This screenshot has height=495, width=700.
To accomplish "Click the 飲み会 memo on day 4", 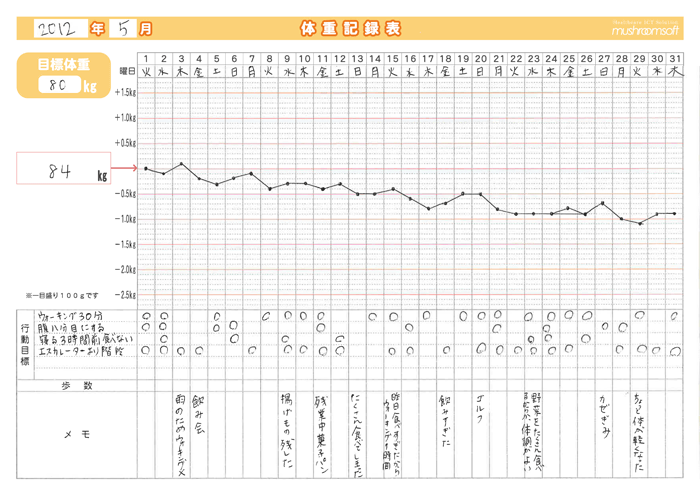I will (x=198, y=415).
